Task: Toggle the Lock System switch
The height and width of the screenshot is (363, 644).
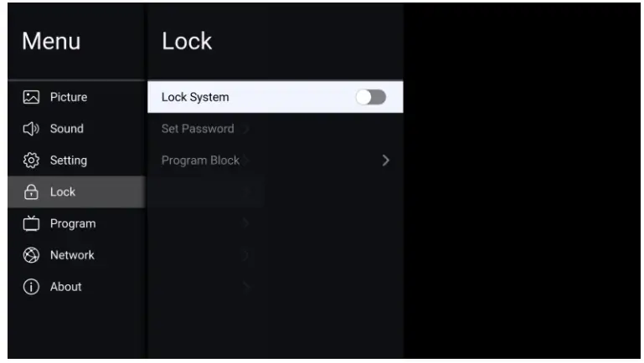Action: pos(369,97)
